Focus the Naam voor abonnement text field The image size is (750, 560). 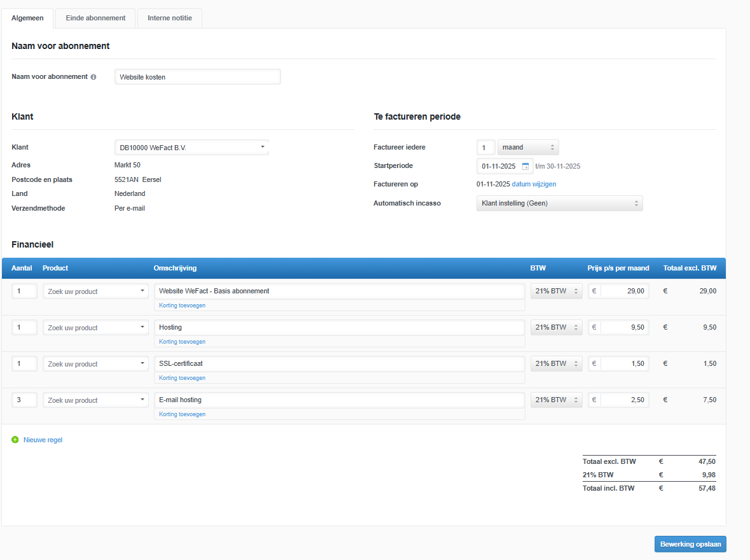[x=197, y=77]
